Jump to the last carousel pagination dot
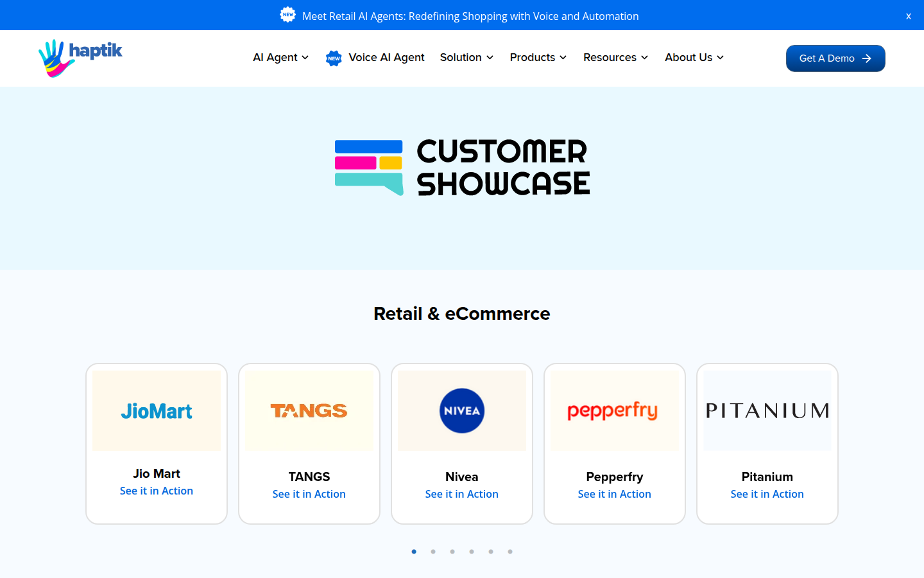 [510, 552]
